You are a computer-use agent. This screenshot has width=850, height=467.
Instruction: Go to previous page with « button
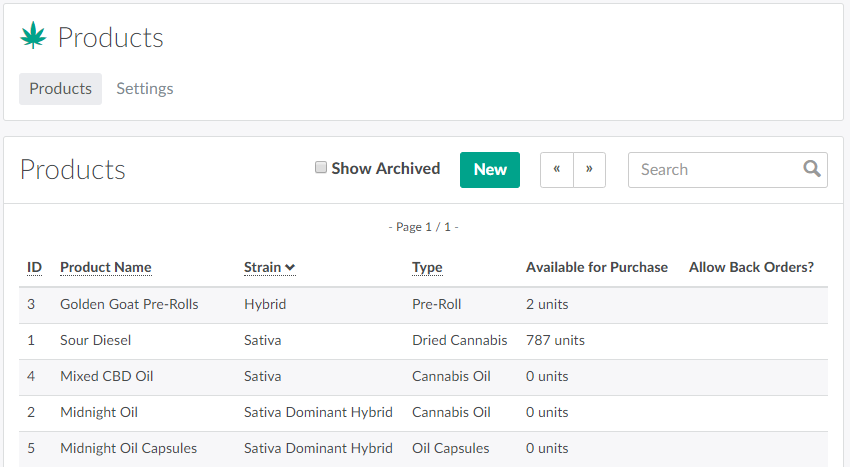[557, 169]
